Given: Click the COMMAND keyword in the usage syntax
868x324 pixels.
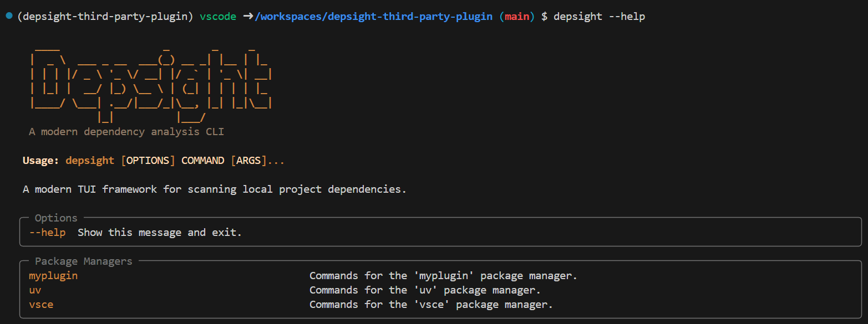Looking at the screenshot, I should 202,160.
